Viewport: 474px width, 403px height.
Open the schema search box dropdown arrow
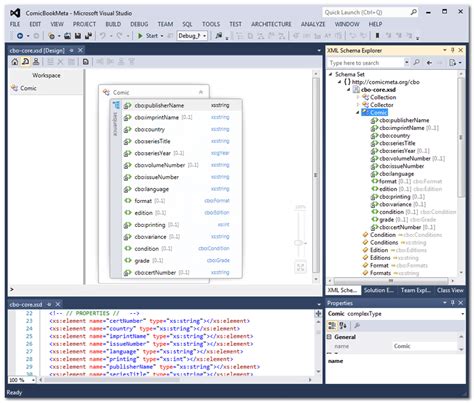[x=406, y=62]
